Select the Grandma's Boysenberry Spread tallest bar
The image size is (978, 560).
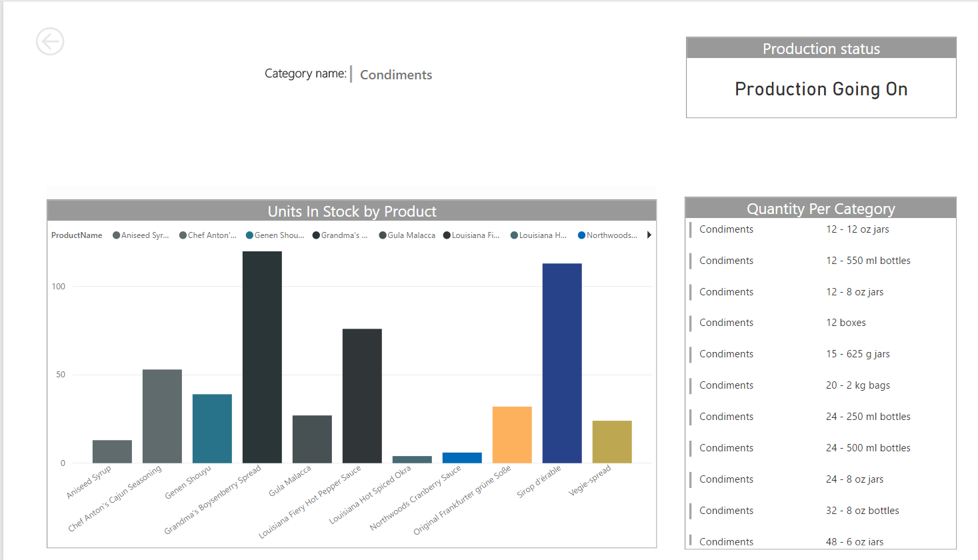point(261,357)
